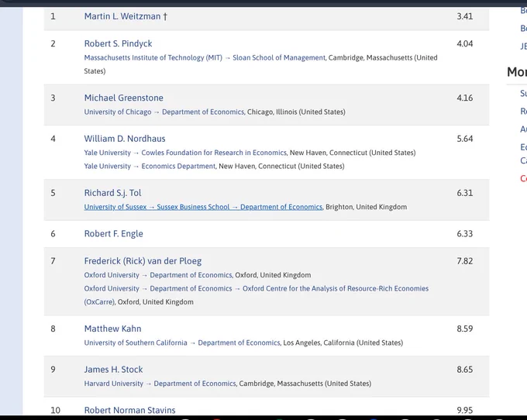Select Greenstone's score 4.16

(464, 98)
